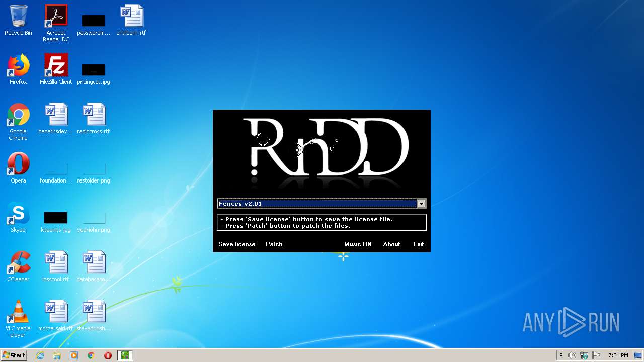Screen dimensions: 644x362
Task: Open the Start menu
Action: [14, 355]
